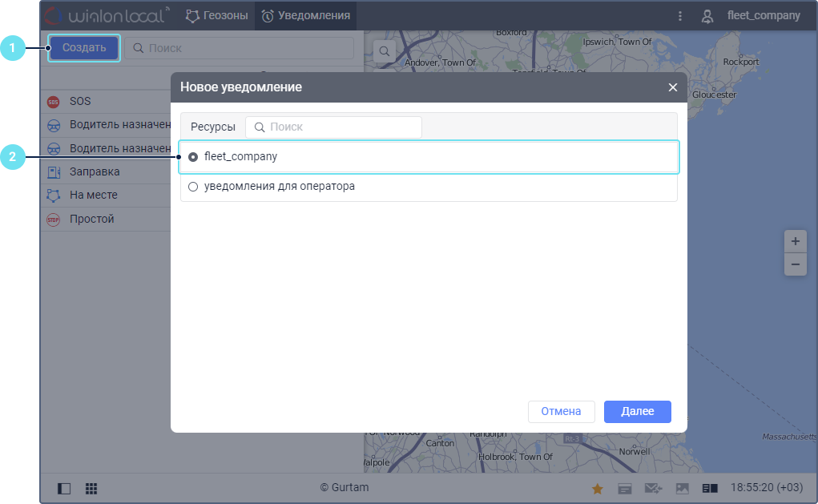Image resolution: width=818 pixels, height=504 pixels.
Task: Select the уведомления для оператора radio option
Action: 193,187
